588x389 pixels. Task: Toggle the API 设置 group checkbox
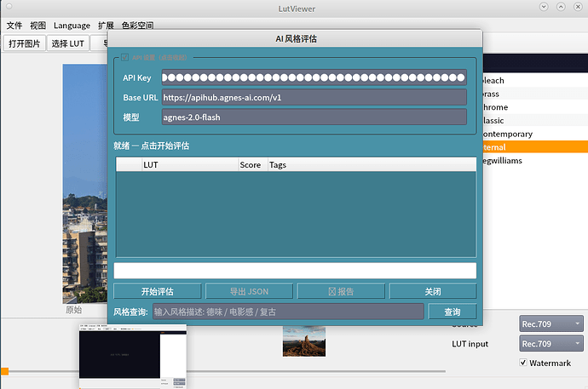125,57
